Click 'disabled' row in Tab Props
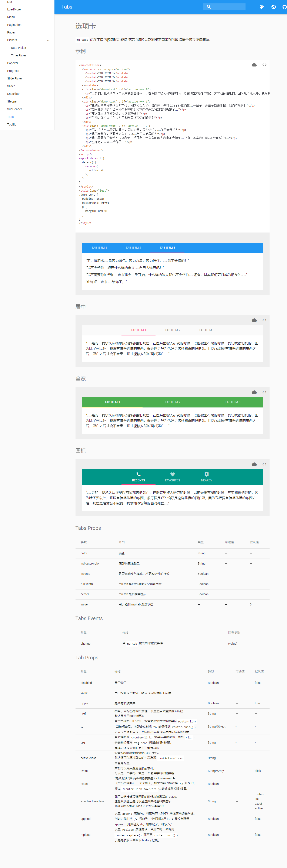 coord(172,683)
